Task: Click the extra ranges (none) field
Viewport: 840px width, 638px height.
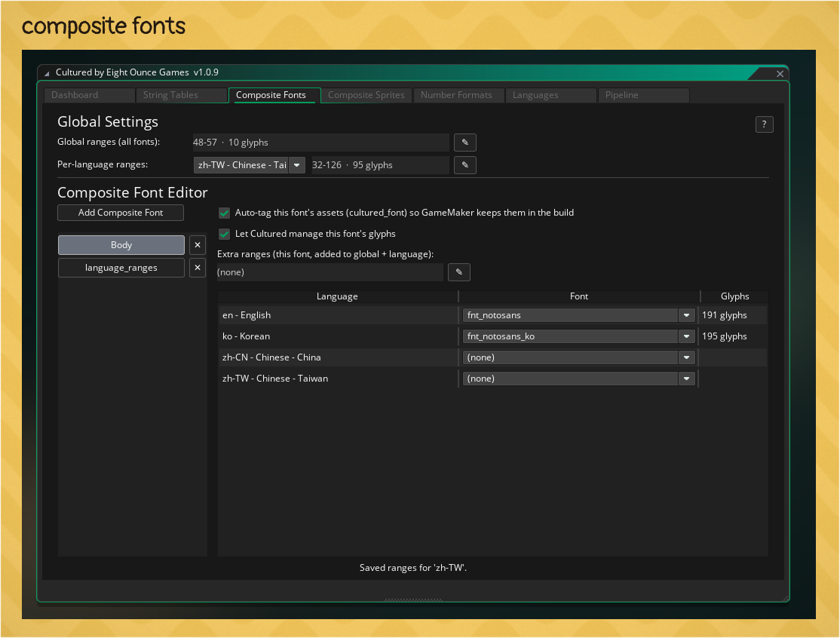Action: (330, 272)
